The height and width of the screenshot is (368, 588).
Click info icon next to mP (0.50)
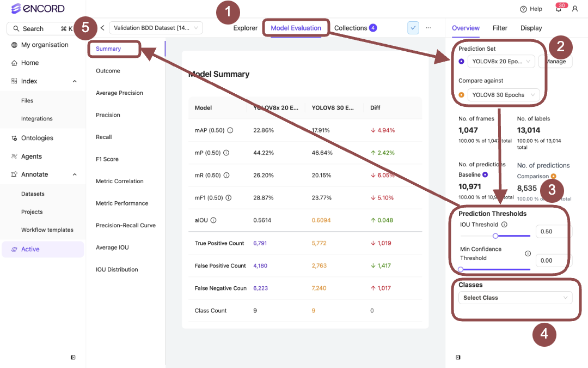pos(226,153)
